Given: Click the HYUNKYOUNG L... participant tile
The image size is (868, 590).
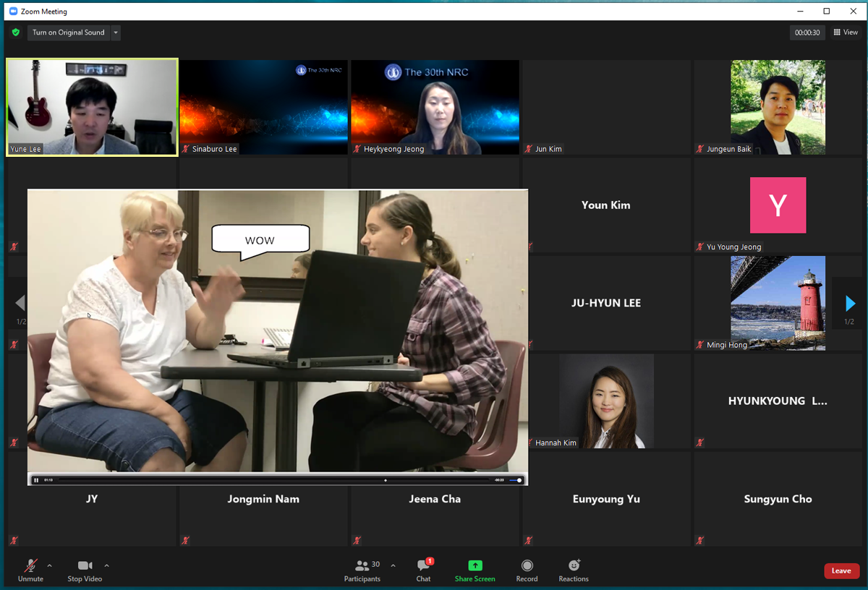Looking at the screenshot, I should coord(778,401).
